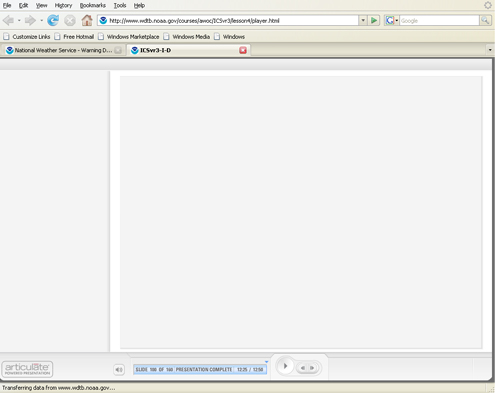Viewport: 495px width, 393px height.
Task: Open the Help menu
Action: 139,5
